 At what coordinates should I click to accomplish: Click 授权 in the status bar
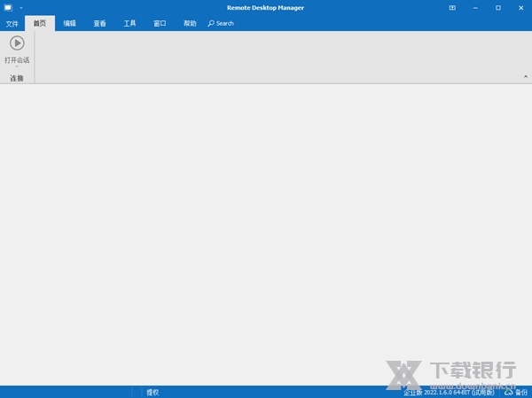(153, 392)
